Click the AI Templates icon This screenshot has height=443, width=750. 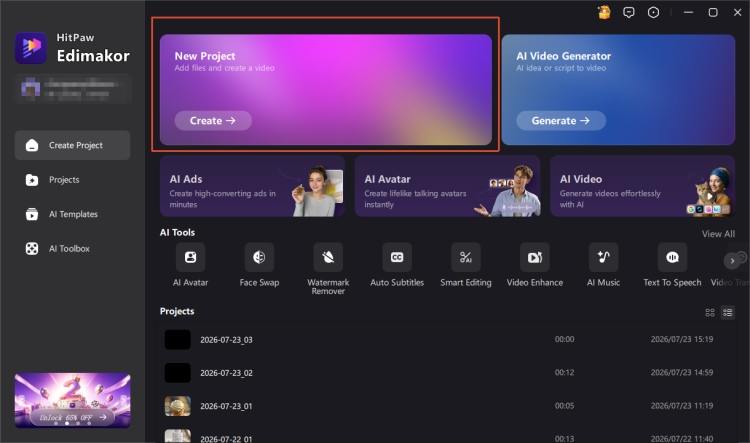(32, 214)
